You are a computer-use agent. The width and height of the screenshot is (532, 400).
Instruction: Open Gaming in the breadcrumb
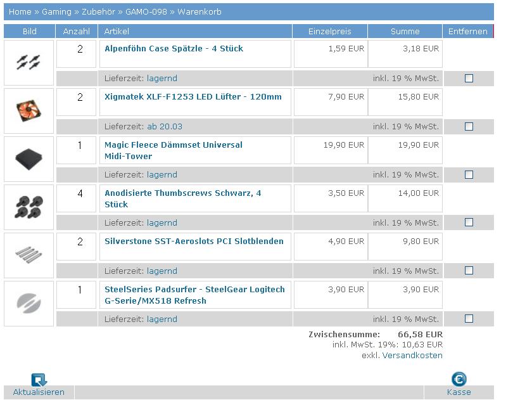[x=56, y=12]
